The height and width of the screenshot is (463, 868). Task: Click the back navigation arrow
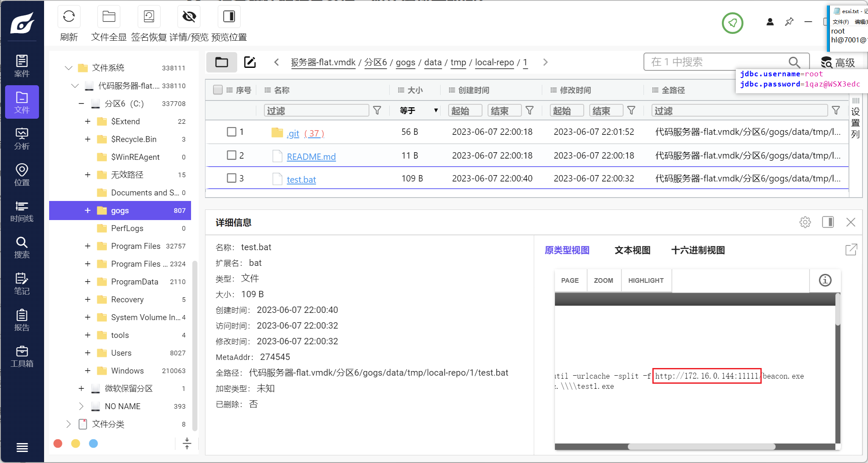click(x=277, y=62)
